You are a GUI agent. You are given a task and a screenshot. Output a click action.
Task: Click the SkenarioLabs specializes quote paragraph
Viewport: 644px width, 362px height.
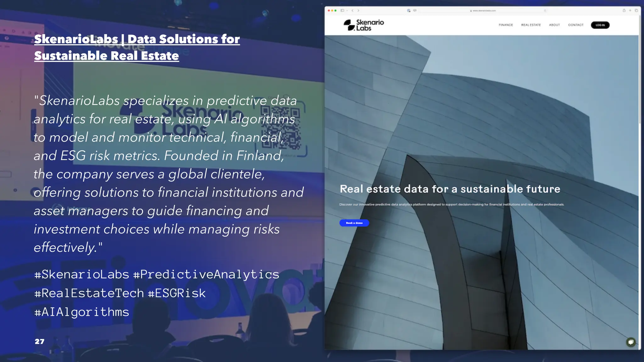pyautogui.click(x=169, y=174)
